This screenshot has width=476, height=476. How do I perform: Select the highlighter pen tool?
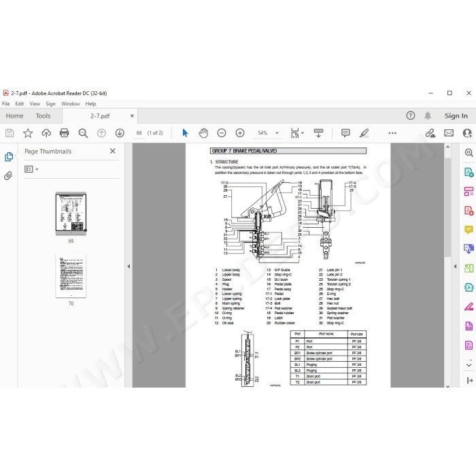coord(364,133)
